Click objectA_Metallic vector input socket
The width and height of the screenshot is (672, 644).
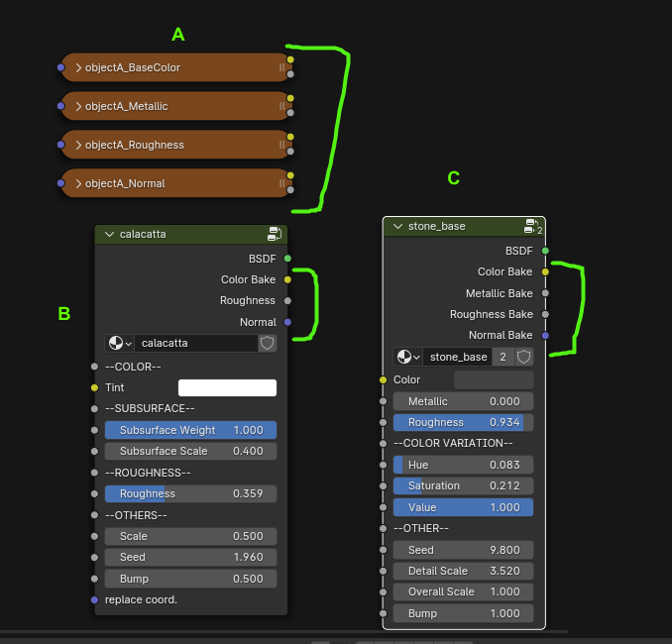tap(60, 106)
